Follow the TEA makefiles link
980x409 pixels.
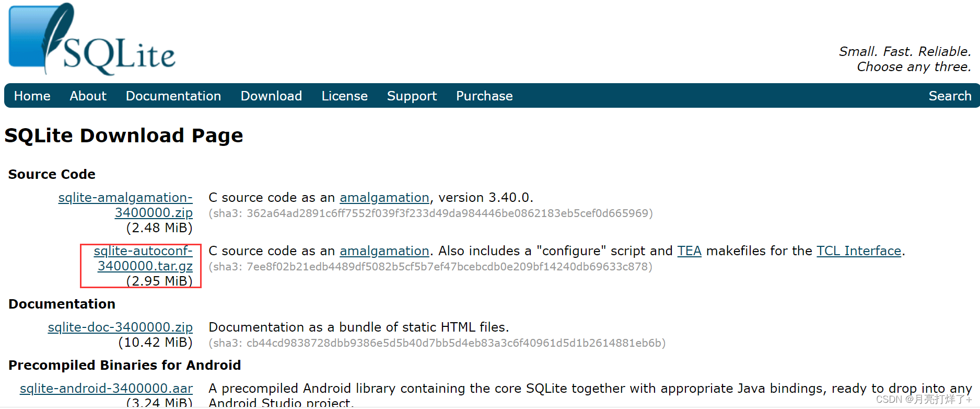689,251
